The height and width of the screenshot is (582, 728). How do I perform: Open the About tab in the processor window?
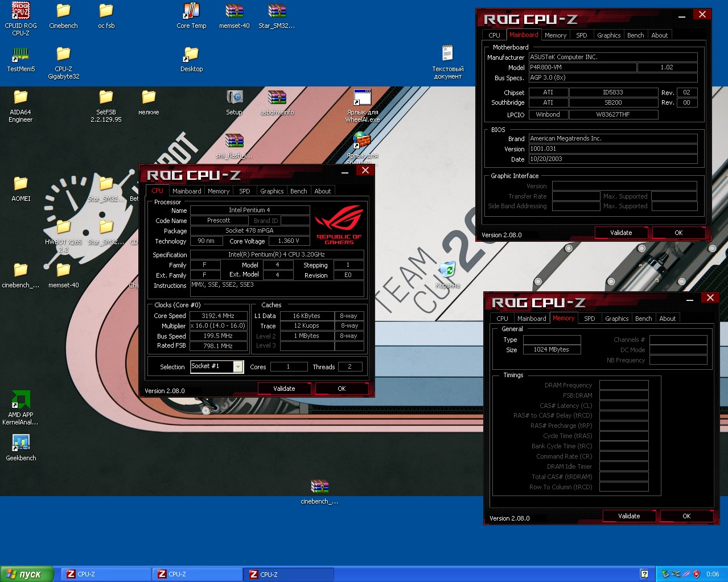pyautogui.click(x=323, y=191)
